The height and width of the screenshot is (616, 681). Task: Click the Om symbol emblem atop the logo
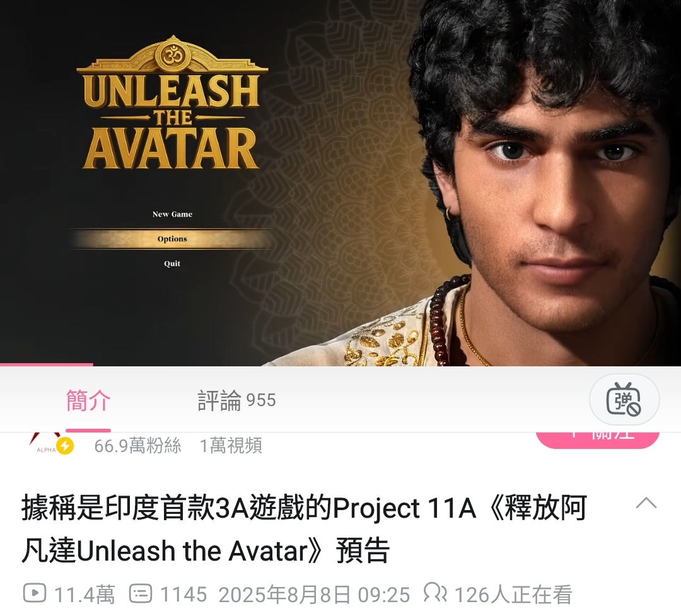point(172,55)
